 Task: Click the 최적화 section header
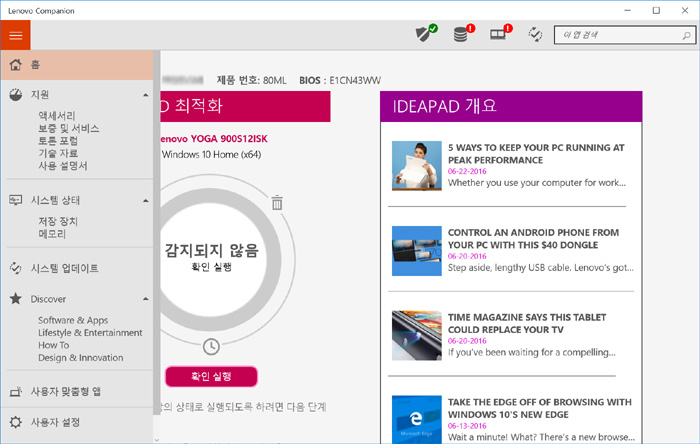click(x=246, y=106)
